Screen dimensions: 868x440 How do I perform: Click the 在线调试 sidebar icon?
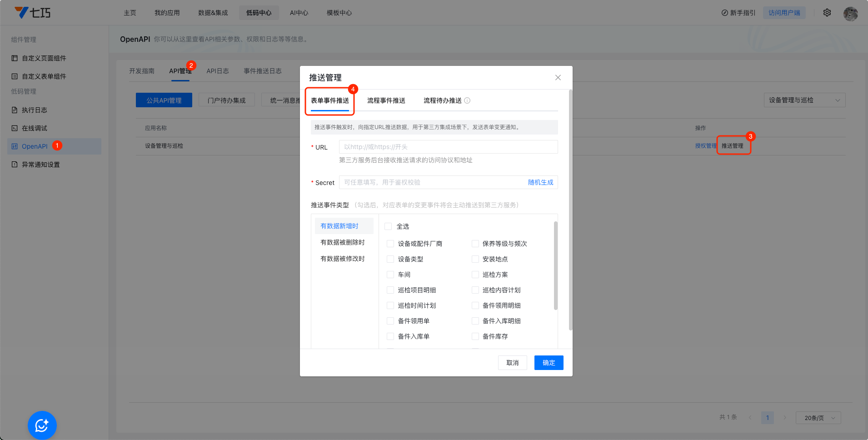click(x=15, y=128)
